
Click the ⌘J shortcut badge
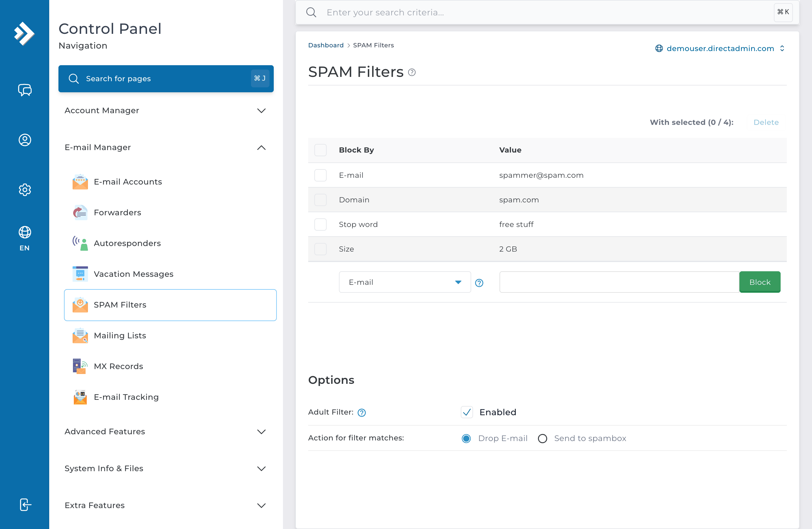(x=260, y=78)
